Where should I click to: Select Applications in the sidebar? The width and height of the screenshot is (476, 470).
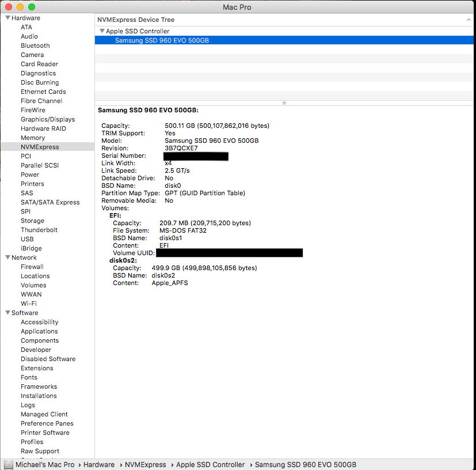[39, 331]
